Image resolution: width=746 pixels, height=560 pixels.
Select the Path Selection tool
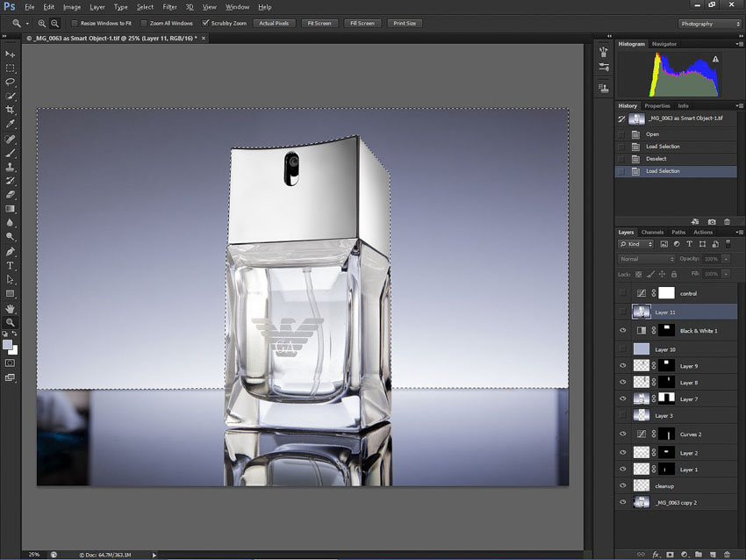click(10, 280)
